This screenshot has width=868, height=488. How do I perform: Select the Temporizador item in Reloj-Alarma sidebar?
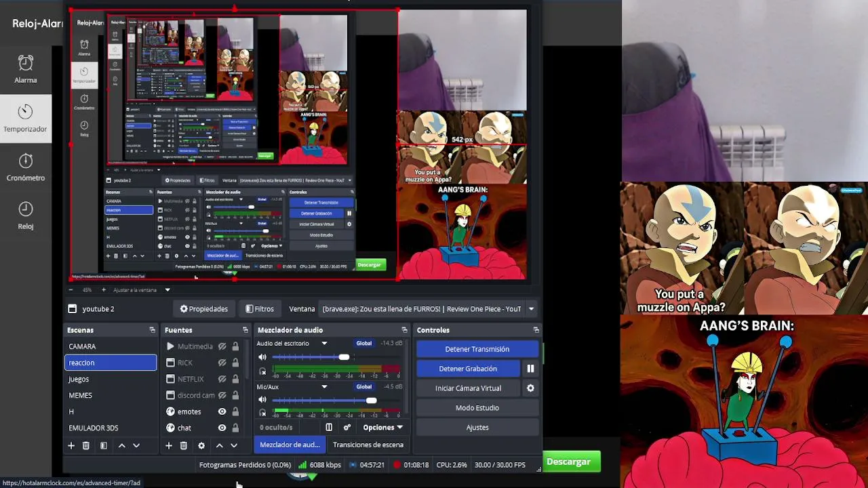[26, 119]
